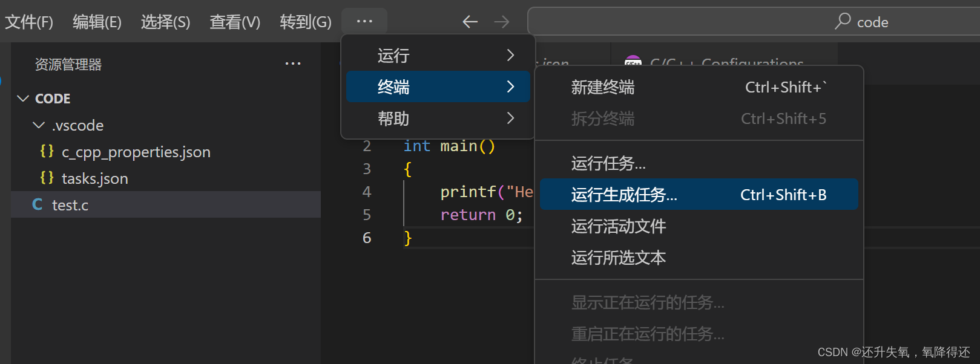This screenshot has height=364, width=980.
Task: Select the 终端 menu entry
Action: (438, 87)
